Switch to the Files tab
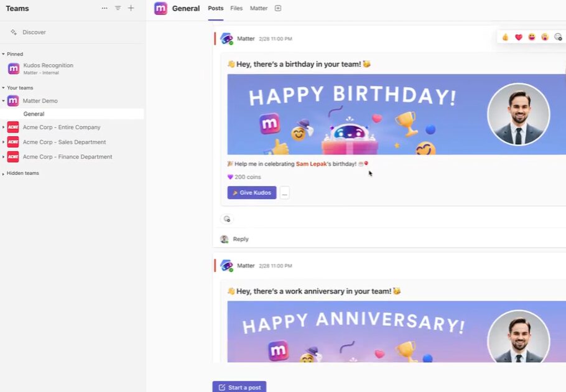 (x=236, y=8)
